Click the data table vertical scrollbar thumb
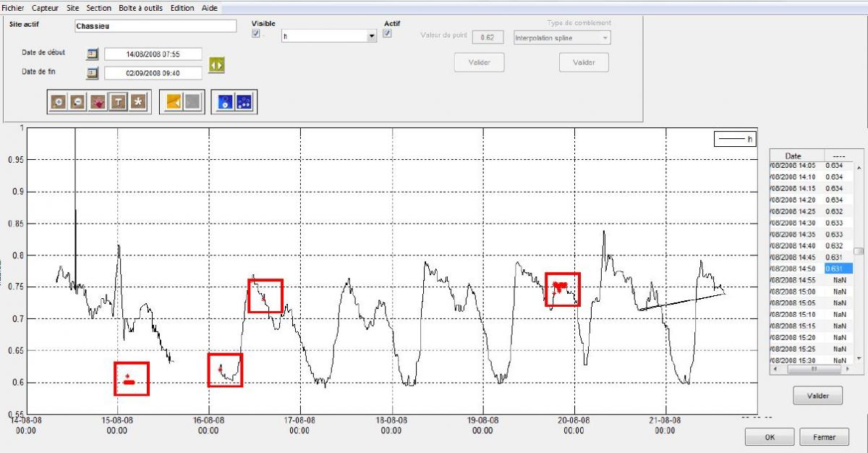 tap(858, 252)
